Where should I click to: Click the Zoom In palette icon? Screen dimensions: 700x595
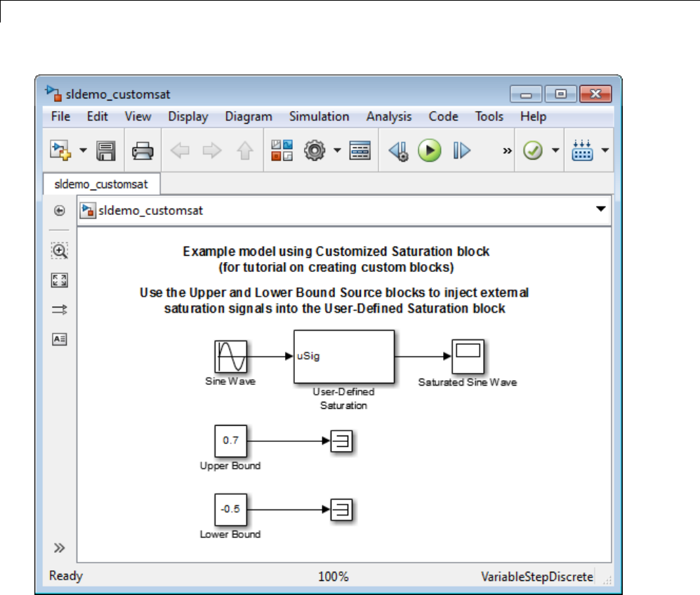[x=60, y=251]
